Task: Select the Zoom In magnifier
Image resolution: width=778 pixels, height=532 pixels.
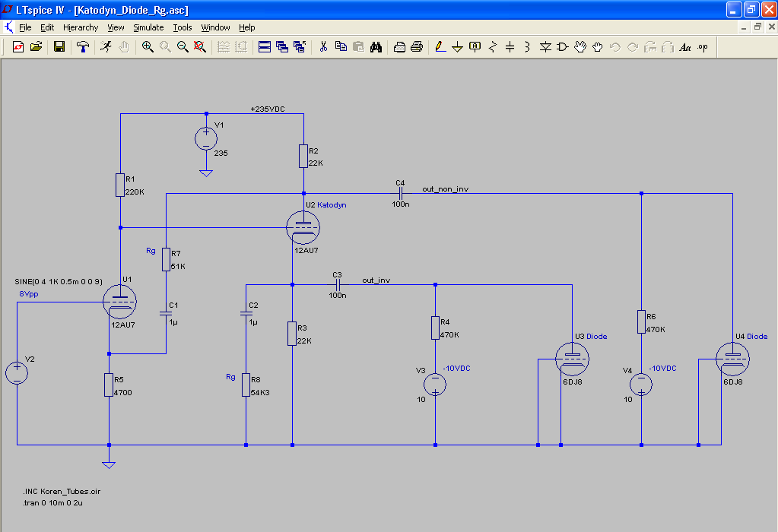Action: click(x=148, y=47)
